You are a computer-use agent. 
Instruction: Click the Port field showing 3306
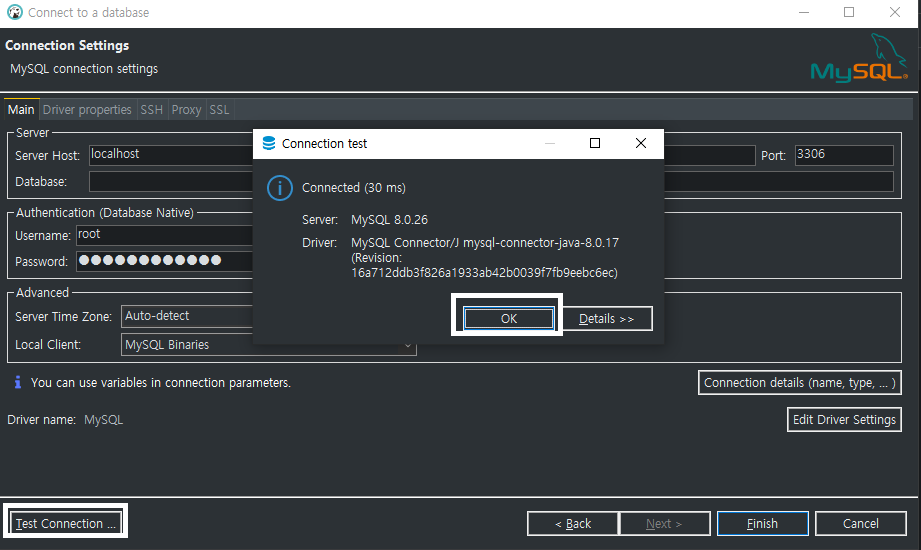click(x=844, y=155)
